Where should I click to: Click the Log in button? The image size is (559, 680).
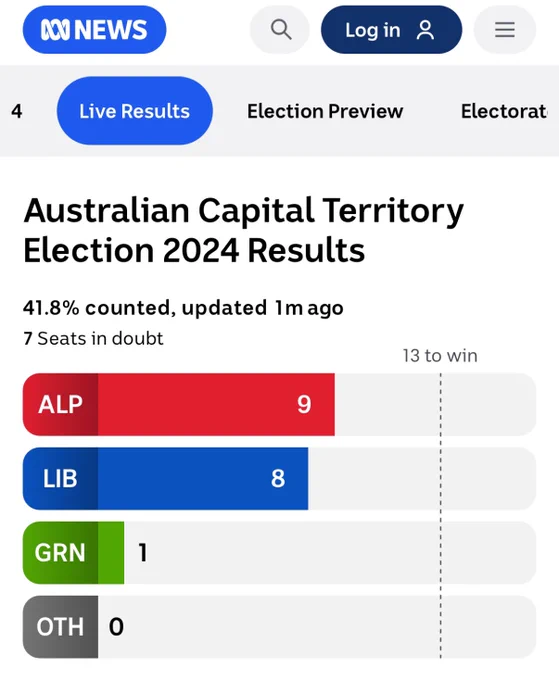click(x=391, y=30)
